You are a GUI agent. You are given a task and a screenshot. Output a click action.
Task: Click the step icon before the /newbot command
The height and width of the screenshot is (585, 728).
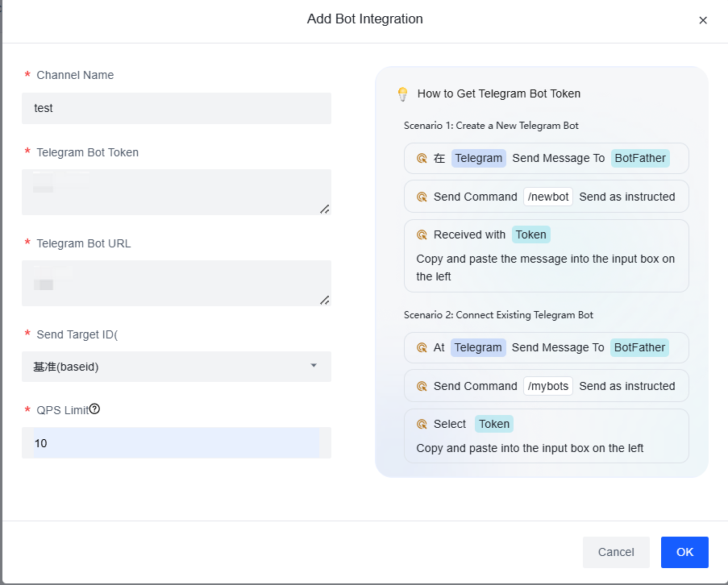click(421, 197)
